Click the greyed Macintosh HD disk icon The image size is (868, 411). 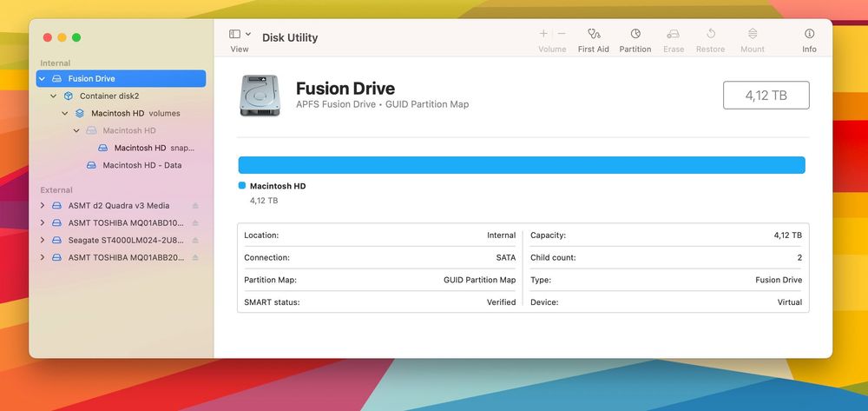click(x=91, y=130)
